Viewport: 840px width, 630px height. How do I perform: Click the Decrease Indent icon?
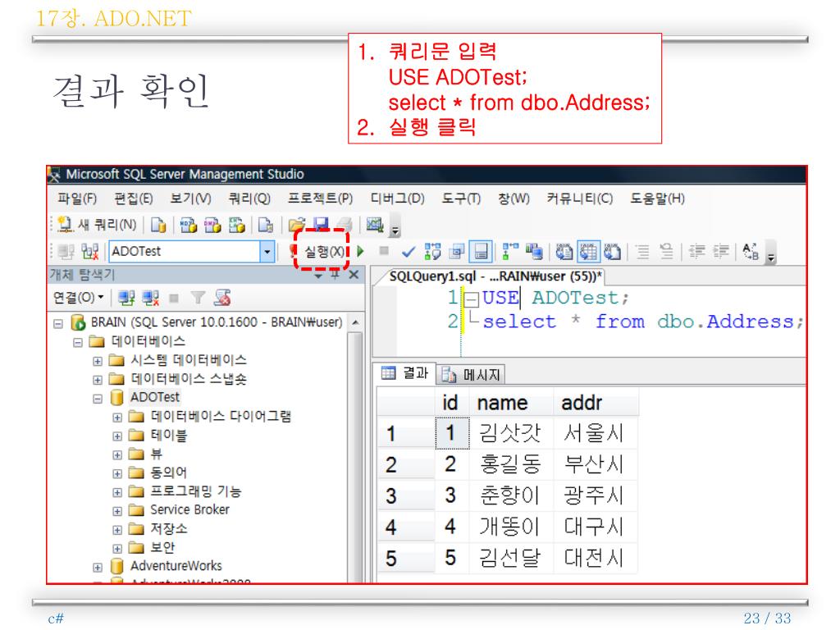(696, 251)
